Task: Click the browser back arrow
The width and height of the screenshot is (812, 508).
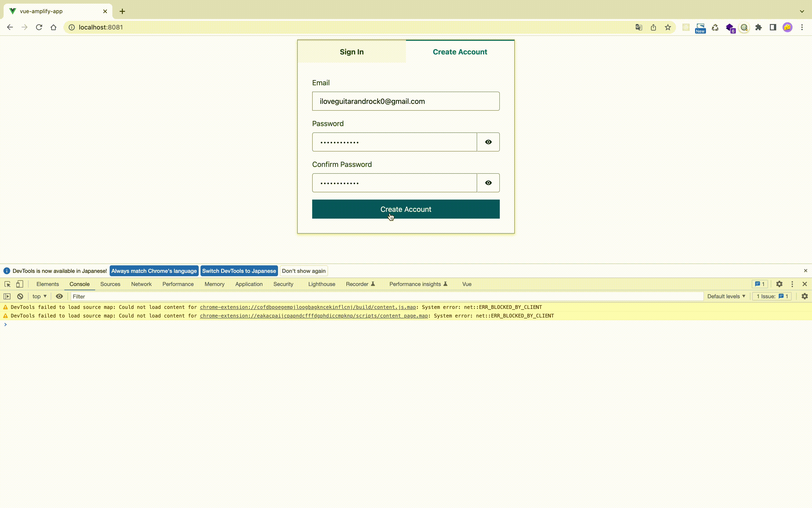Action: click(10, 27)
